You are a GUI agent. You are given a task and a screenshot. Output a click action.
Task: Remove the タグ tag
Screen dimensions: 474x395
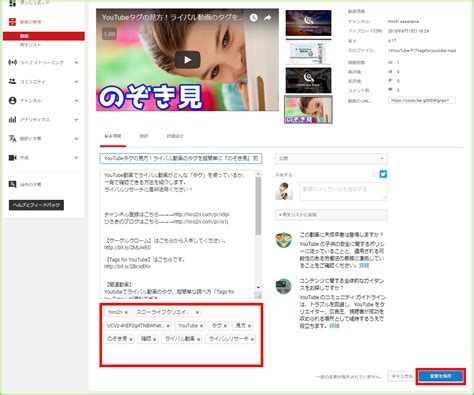(225, 326)
